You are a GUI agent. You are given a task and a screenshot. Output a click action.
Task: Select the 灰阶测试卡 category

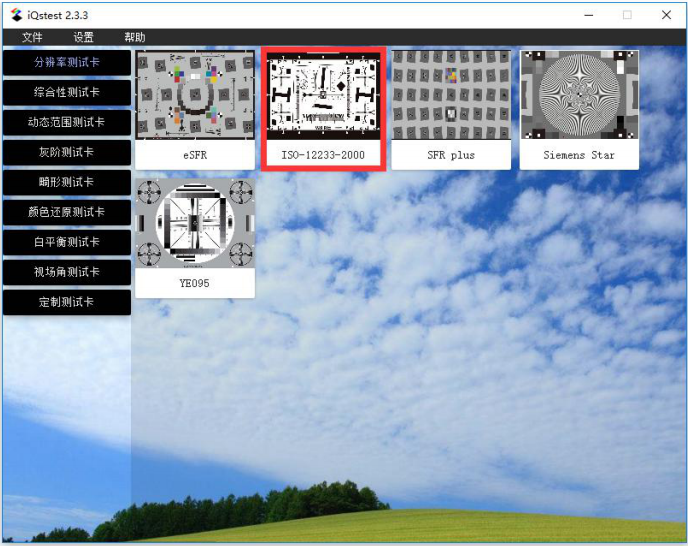tap(67, 152)
